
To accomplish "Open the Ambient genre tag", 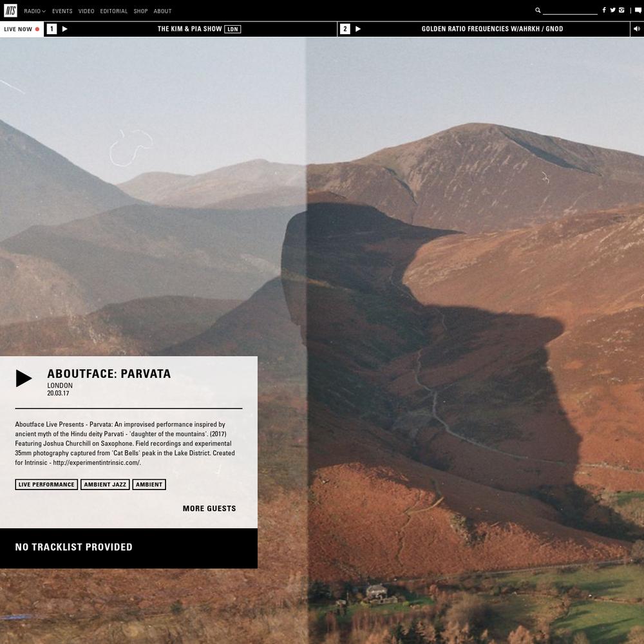I will 149,484.
